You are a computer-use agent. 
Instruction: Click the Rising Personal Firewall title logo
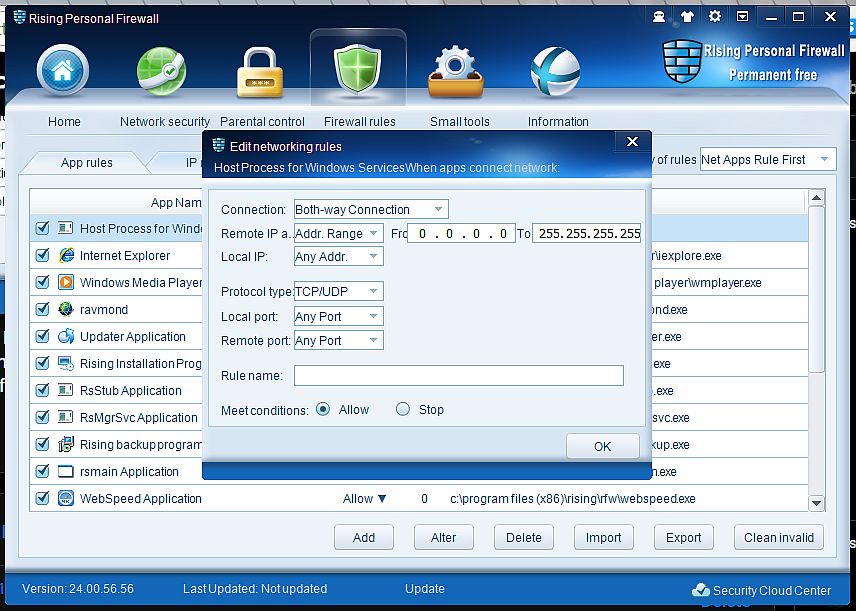pyautogui.click(x=20, y=17)
